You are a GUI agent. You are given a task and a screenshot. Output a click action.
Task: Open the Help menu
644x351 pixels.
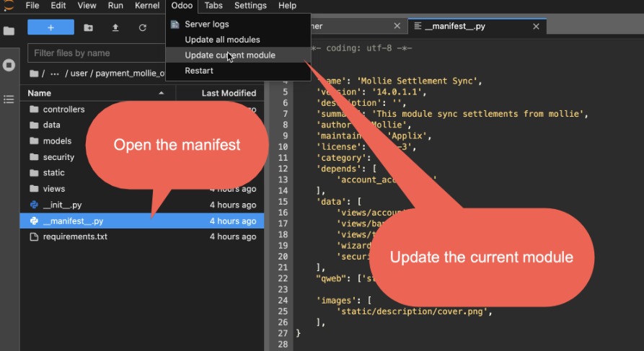(287, 5)
